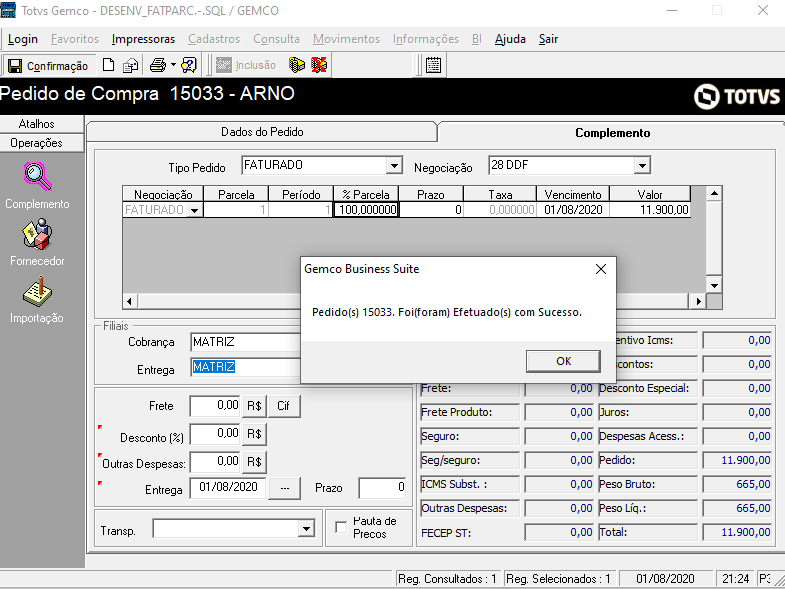Click the yellow stacked items toolbar icon
The height and width of the screenshot is (589, 785).
(x=297, y=65)
